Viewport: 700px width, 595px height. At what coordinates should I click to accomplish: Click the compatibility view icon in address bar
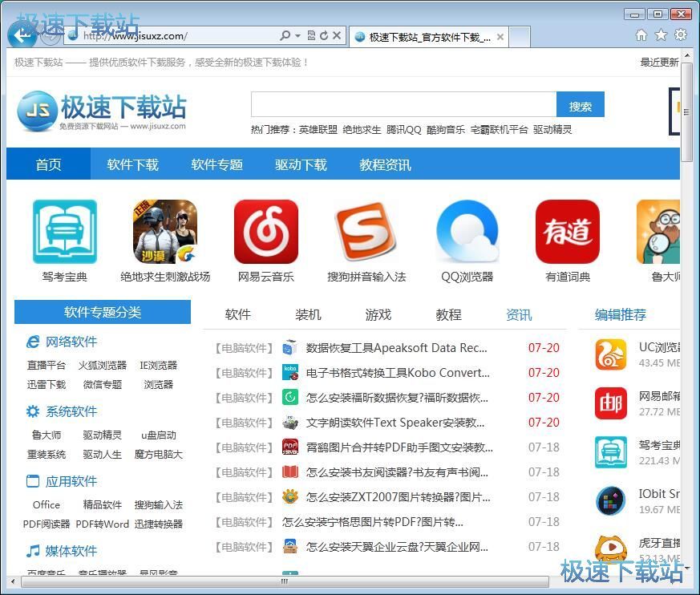point(312,35)
